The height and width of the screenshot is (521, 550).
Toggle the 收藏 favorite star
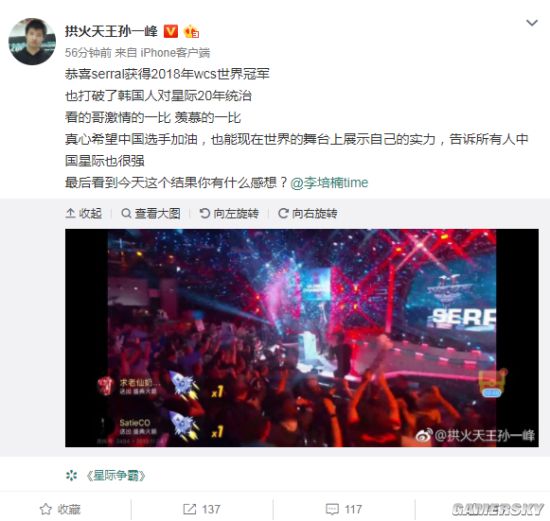tap(60, 509)
